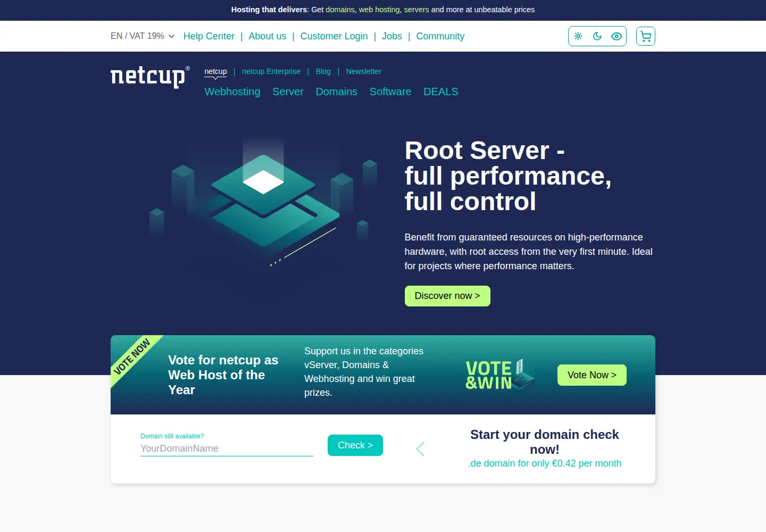Viewport: 766px width, 532px height.
Task: Open the Blog link
Action: tap(323, 71)
